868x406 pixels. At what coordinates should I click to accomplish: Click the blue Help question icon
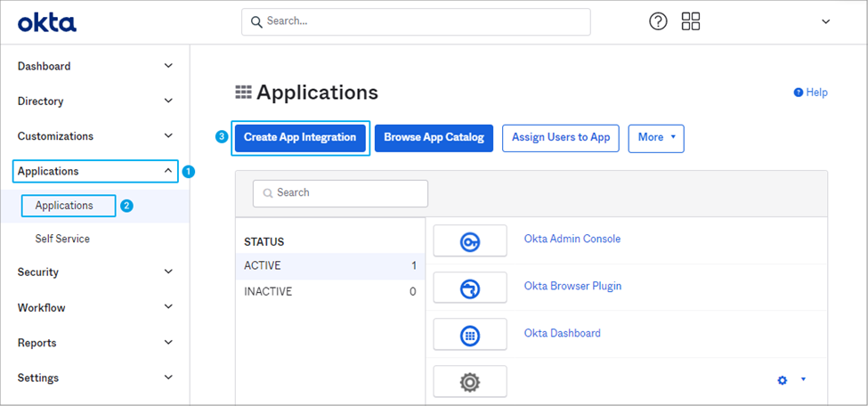(x=799, y=93)
